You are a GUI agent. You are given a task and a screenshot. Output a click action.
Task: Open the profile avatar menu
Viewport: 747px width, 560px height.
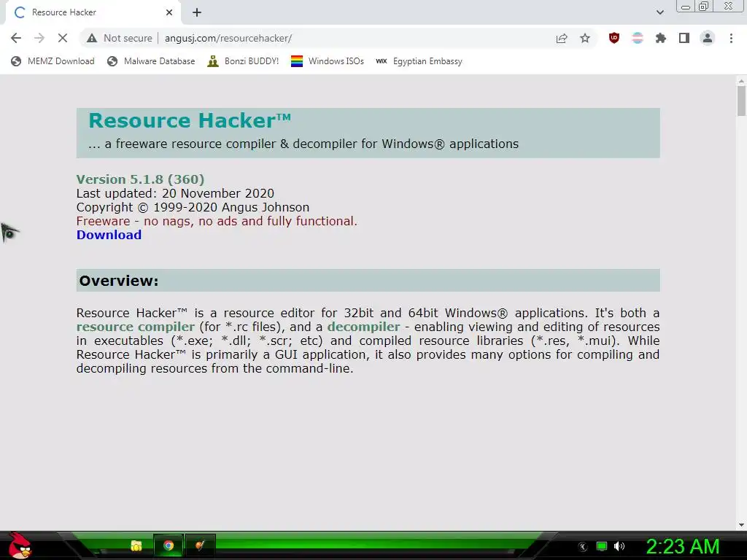[708, 38]
